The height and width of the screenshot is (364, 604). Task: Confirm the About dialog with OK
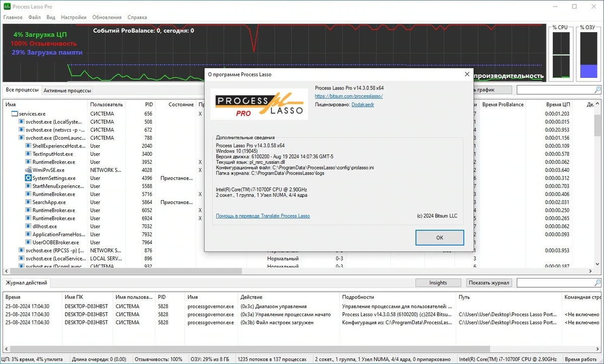tap(439, 237)
